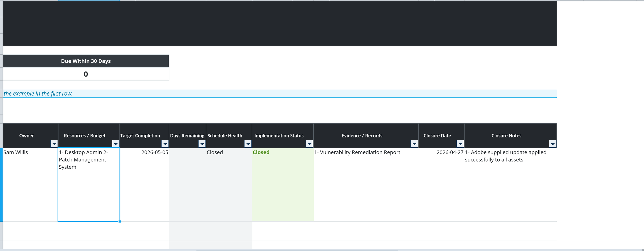Open the Schedule Health filter dropdown

tap(248, 144)
